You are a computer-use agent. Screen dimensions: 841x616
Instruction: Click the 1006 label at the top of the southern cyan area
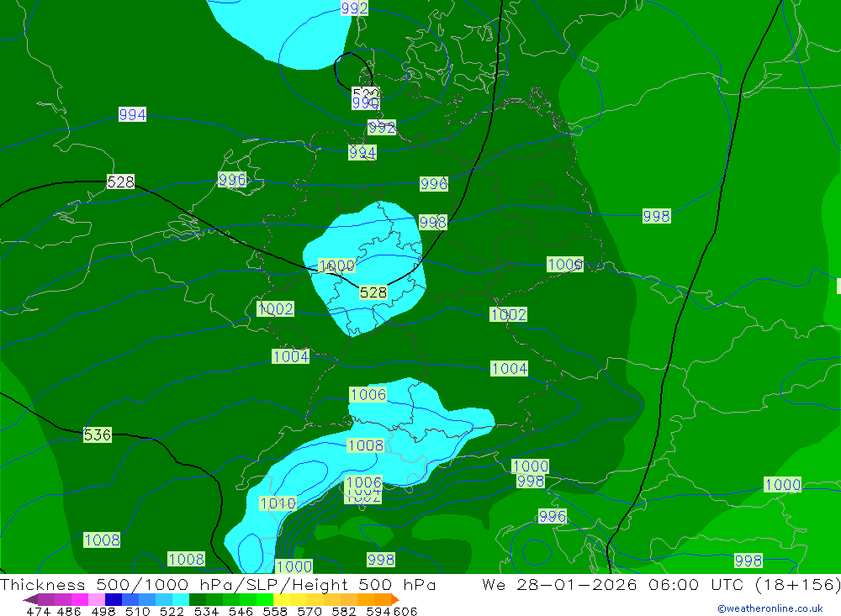point(368,395)
